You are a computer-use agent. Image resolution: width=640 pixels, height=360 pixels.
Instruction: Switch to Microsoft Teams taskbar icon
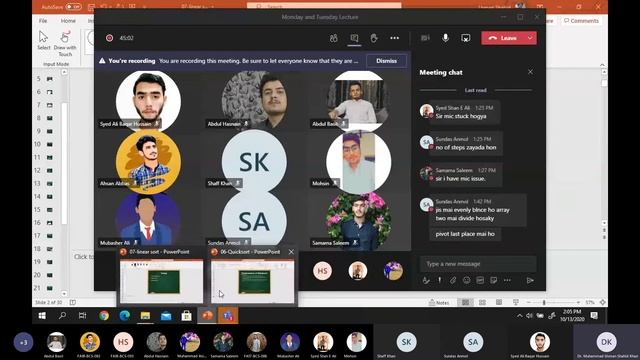coord(228,316)
